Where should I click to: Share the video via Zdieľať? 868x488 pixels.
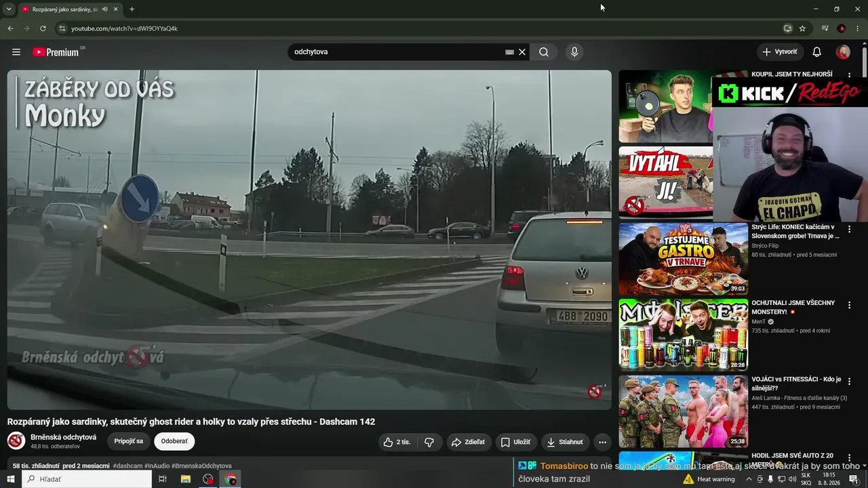click(469, 442)
